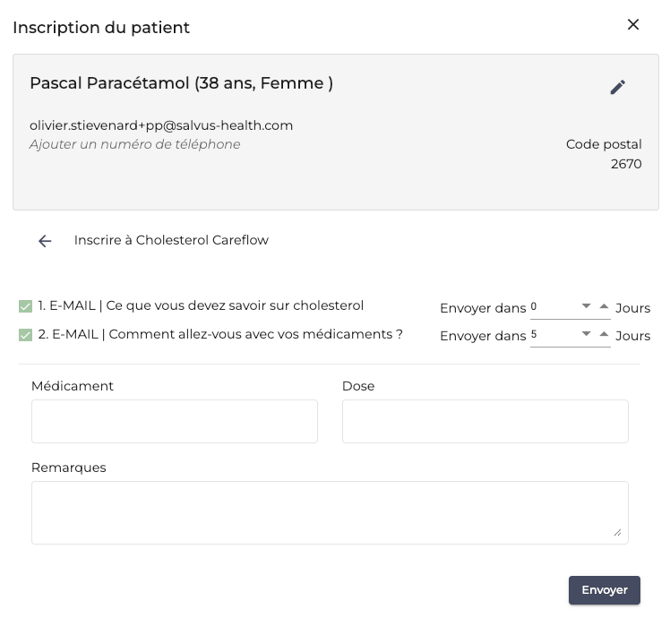Decrease send delay days for first e-mail
This screenshot has width=670, height=618.
coord(586,306)
